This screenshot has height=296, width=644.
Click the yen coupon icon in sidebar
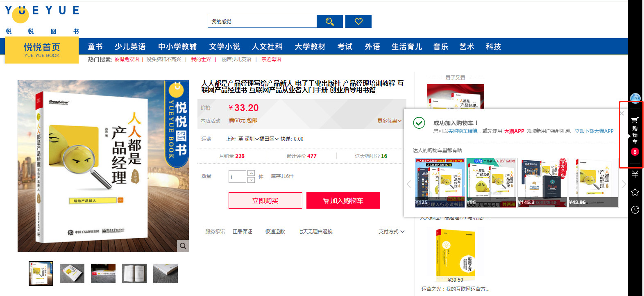click(635, 174)
